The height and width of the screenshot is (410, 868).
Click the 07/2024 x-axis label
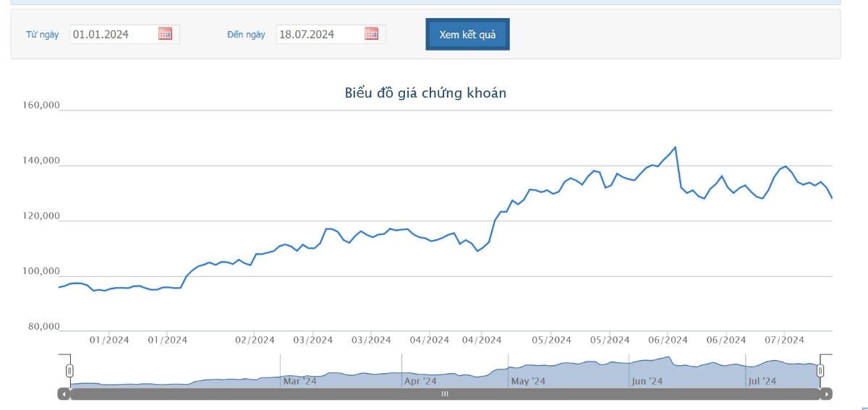(784, 340)
